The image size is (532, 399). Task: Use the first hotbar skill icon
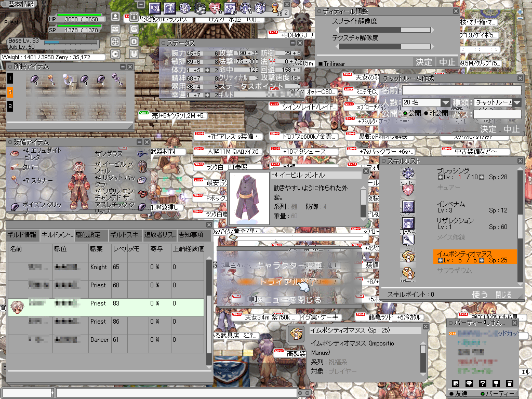click(155, 8)
